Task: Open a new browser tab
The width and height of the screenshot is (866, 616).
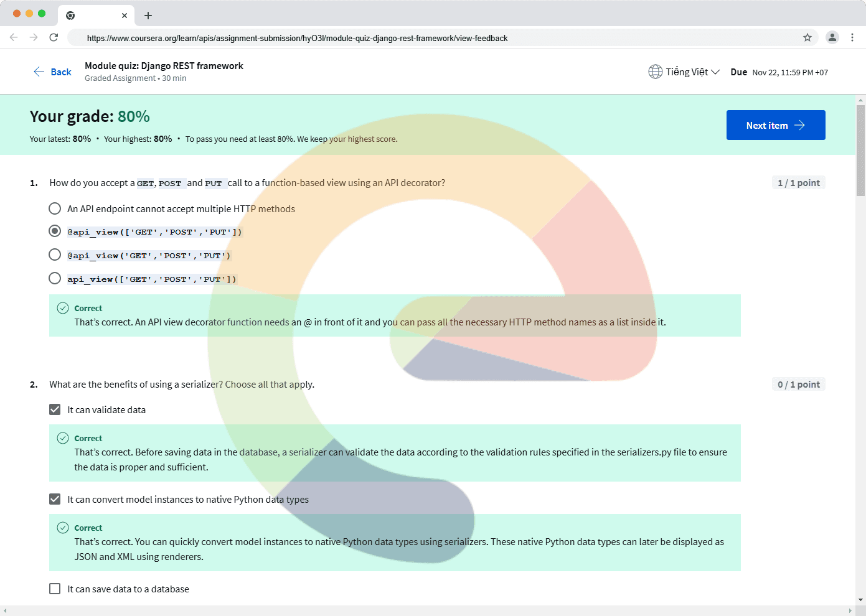Action: (148, 16)
